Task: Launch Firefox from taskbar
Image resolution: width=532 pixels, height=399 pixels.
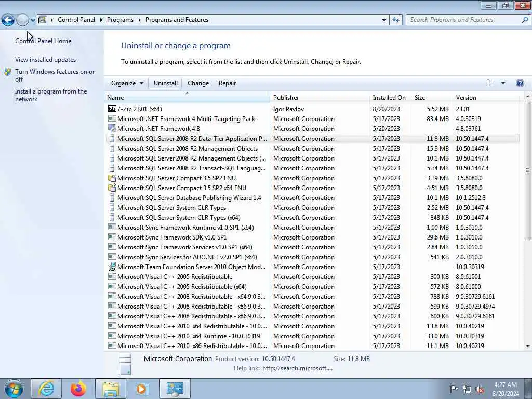Action: tap(78, 389)
